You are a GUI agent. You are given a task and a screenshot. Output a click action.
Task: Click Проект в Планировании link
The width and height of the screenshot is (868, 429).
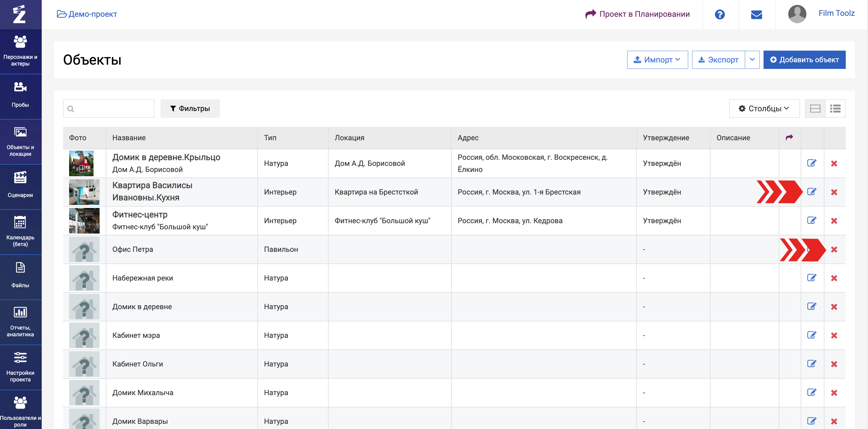coord(637,14)
